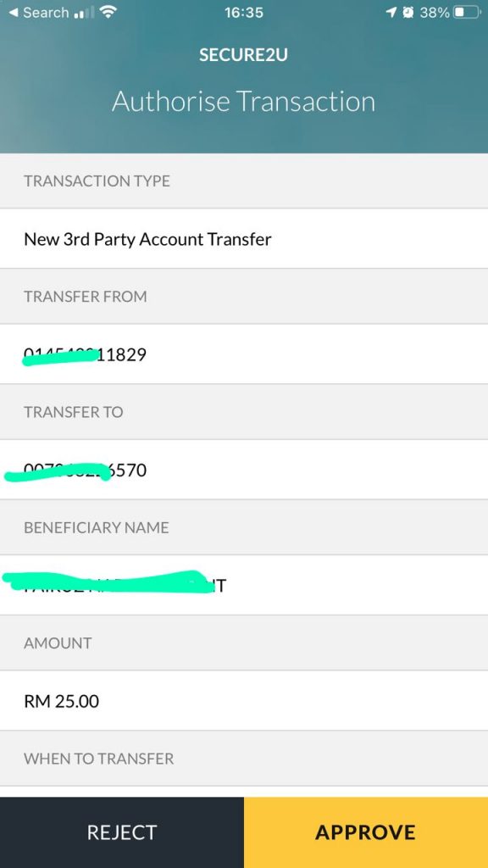Tap the alarm clock icon in status bar

point(409,13)
